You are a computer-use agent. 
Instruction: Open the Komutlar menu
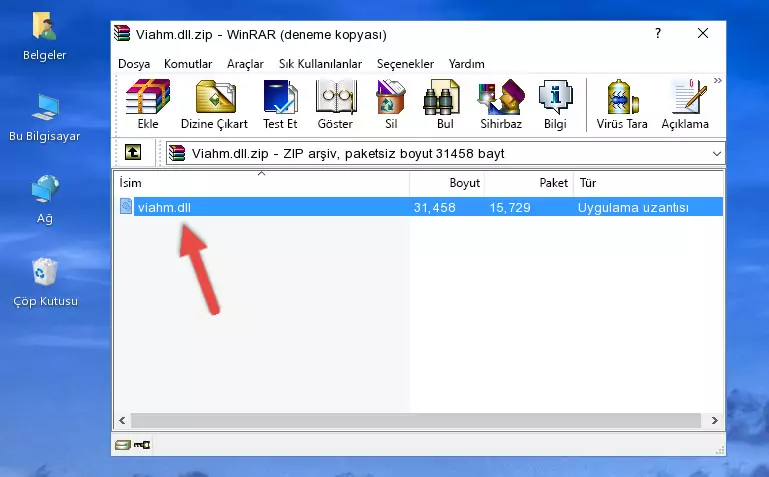(x=188, y=64)
